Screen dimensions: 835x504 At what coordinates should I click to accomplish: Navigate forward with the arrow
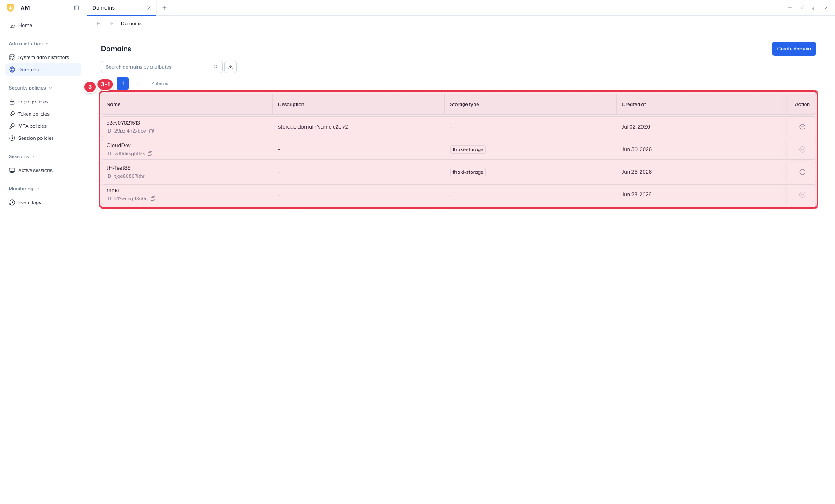tap(111, 23)
